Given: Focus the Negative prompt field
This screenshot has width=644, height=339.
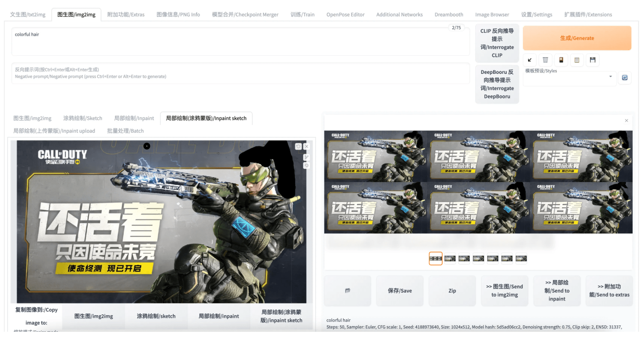Looking at the screenshot, I should 240,73.
